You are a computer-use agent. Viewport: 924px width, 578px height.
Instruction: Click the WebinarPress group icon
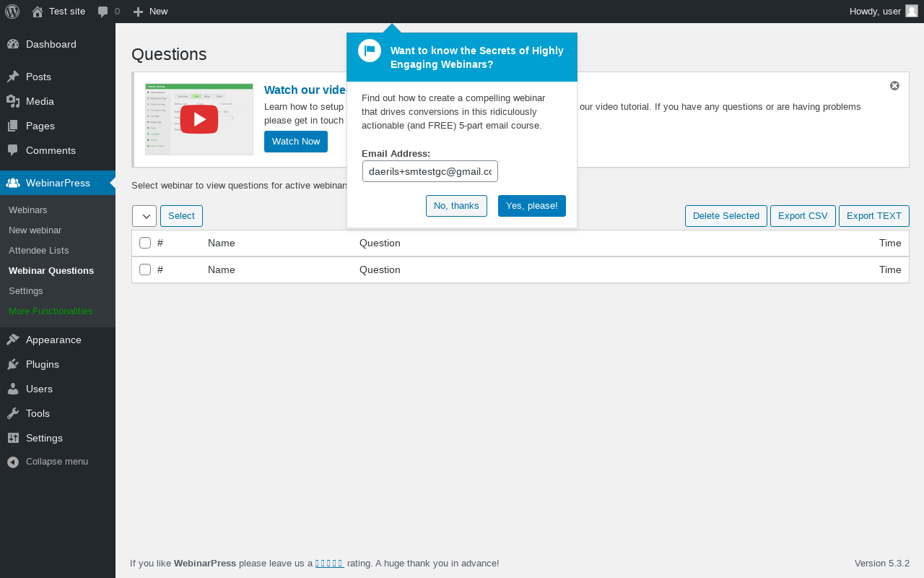click(13, 183)
